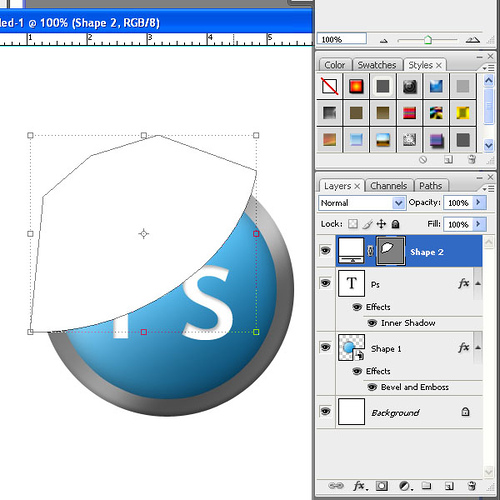Screen dimensions: 500x500
Task: Select the Shape 1 layer
Action: pos(409,348)
